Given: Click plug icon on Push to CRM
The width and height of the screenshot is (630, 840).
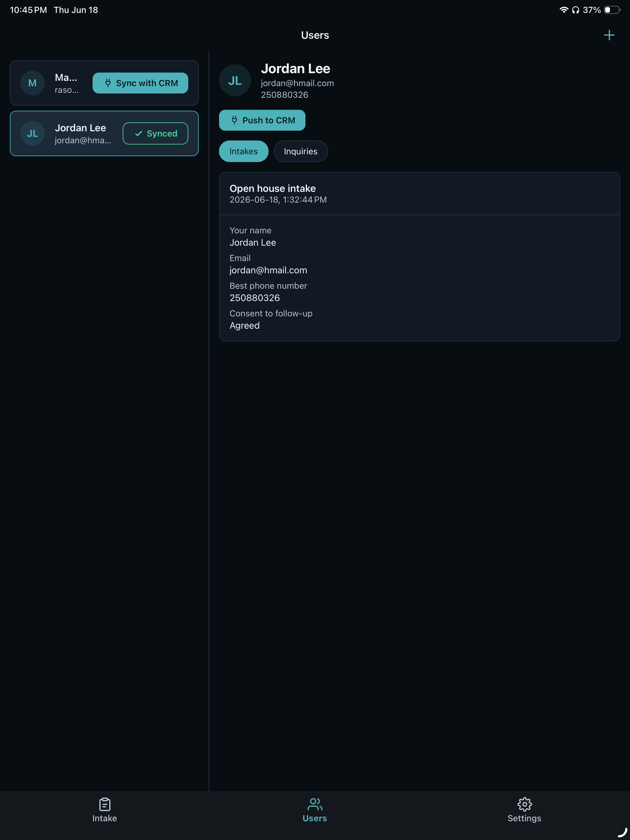Looking at the screenshot, I should pyautogui.click(x=234, y=120).
